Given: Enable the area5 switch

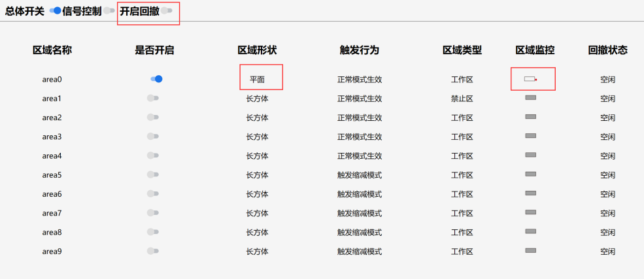Looking at the screenshot, I should coord(153,174).
